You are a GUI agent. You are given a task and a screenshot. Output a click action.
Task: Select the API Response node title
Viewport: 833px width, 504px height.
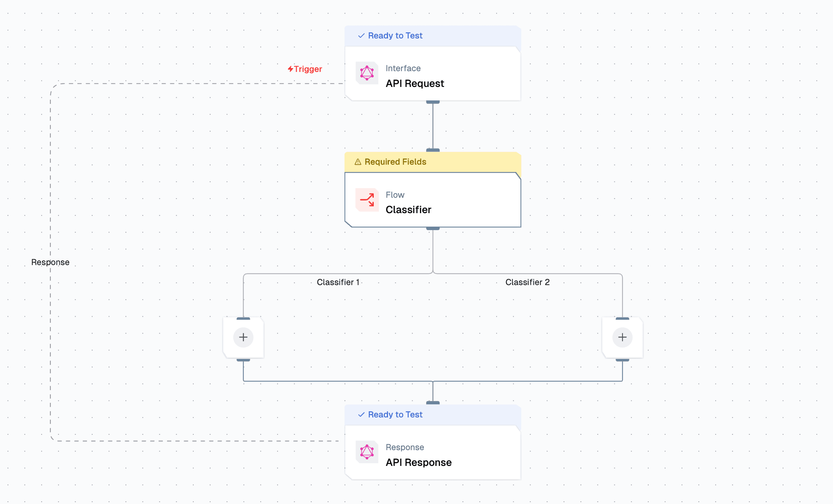418,462
